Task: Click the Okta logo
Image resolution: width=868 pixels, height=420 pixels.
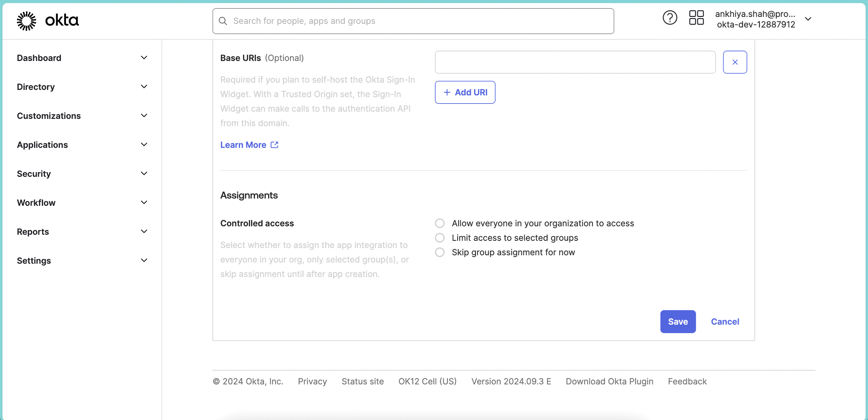Action: [48, 21]
